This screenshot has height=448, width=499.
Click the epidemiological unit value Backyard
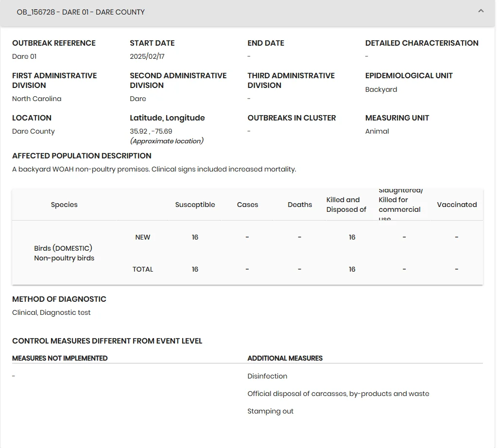click(x=381, y=89)
